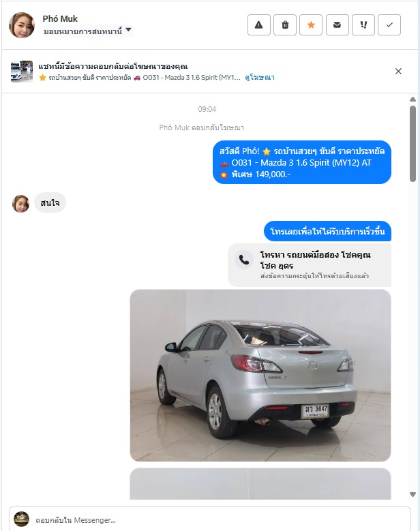Open the assign conversation dropdown arrow
Image resolution: width=420 pixels, height=531 pixels.
pyautogui.click(x=128, y=30)
